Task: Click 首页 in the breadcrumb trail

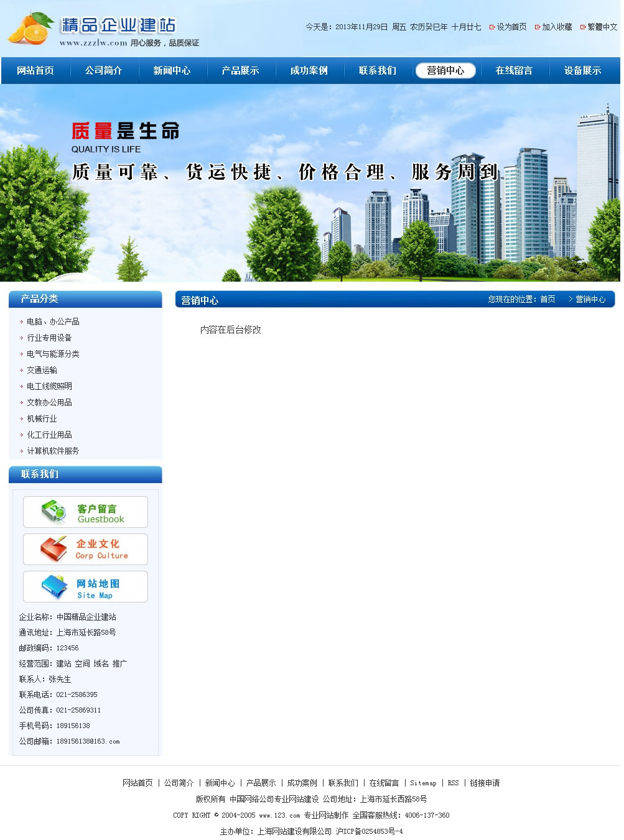Action: 547,300
